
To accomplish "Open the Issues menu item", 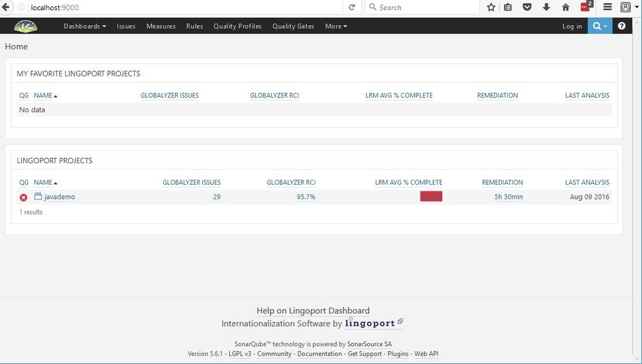I will [126, 26].
